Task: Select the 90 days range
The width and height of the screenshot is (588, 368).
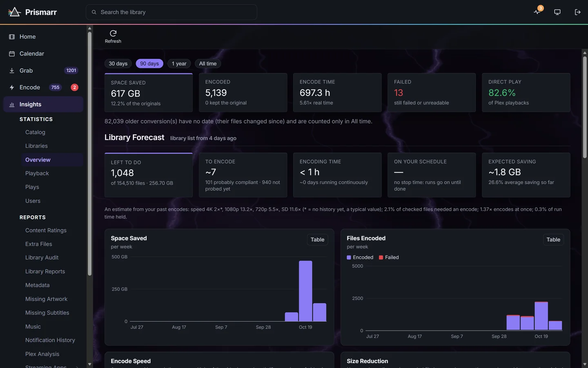Action: coord(149,63)
